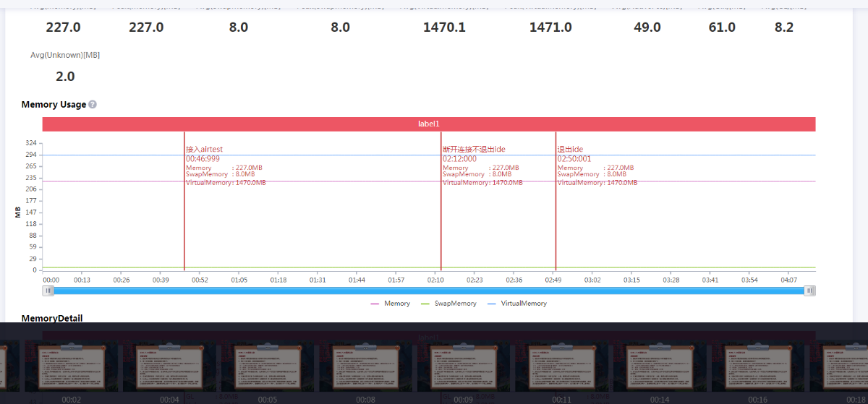The height and width of the screenshot is (404, 868).
Task: Toggle the VirtualMemory series in the legend
Action: [517, 304]
